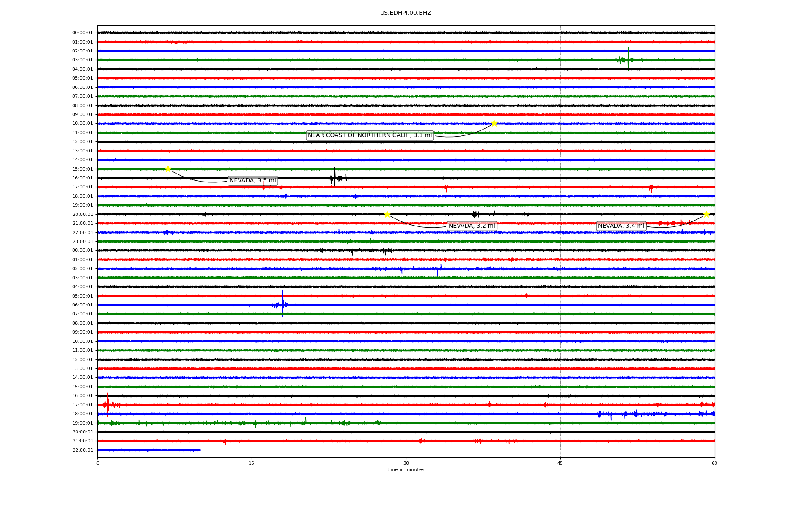Viewport: 812px width, 508px height.
Task: Click the 15 tick label on the x-axis
Action: (252, 463)
